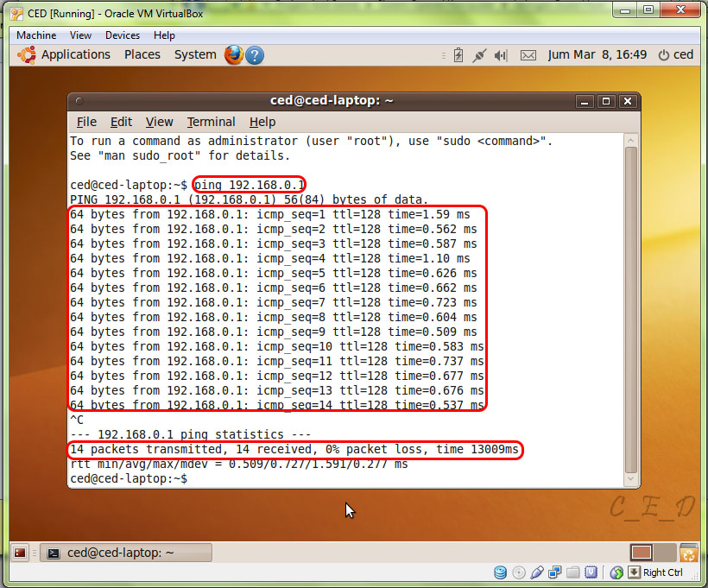
Task: Click the final ced@ced-laptop:~$ prompt
Action: (129, 478)
